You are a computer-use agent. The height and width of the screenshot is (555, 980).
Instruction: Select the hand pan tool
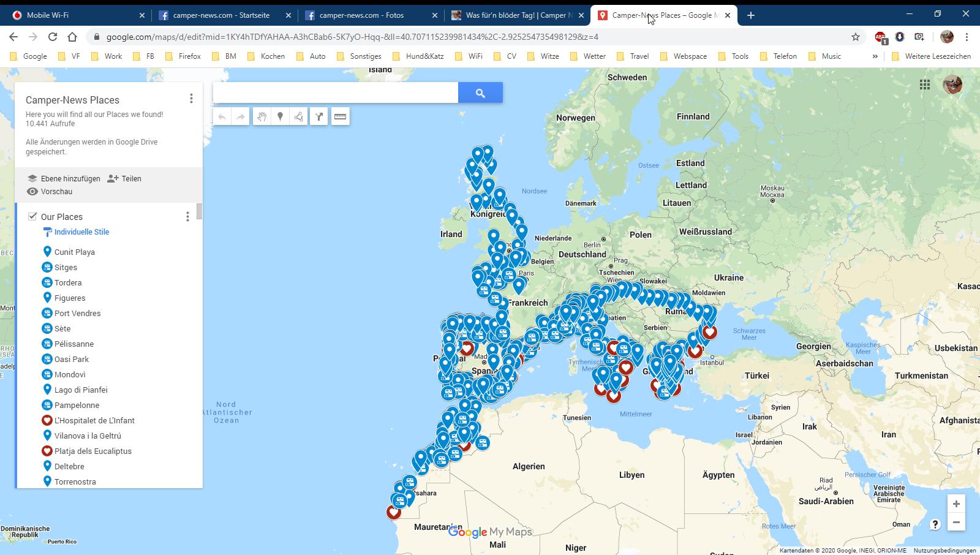click(262, 116)
